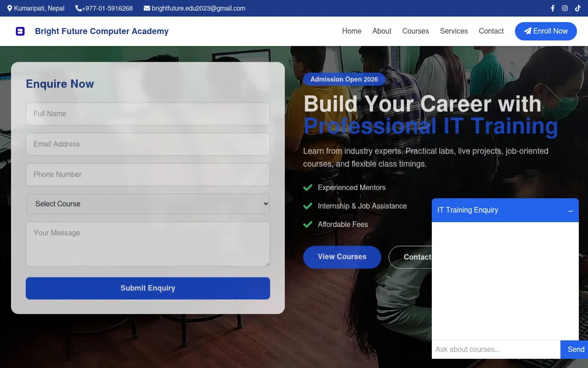The image size is (588, 368).
Task: Click the location pin icon
Action: click(x=10, y=8)
